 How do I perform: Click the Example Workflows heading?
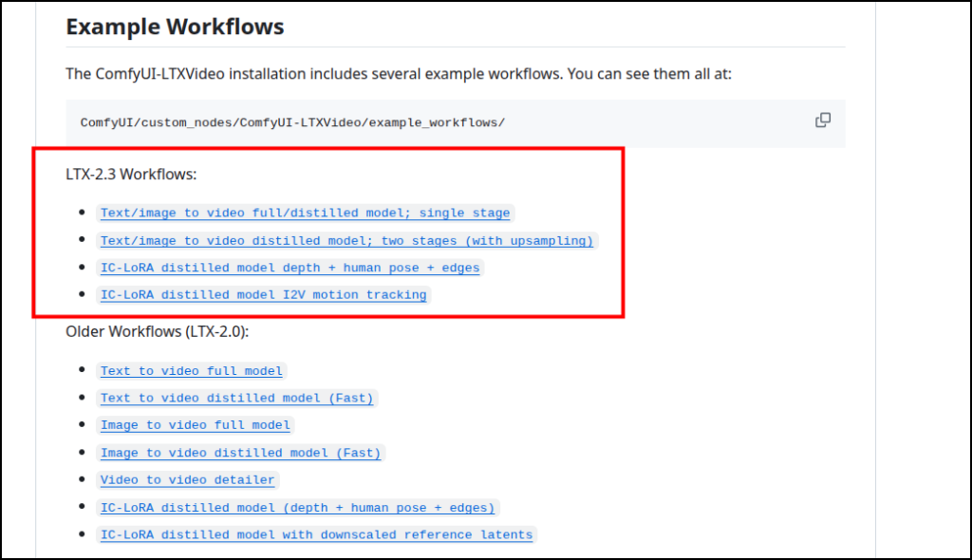[x=175, y=27]
